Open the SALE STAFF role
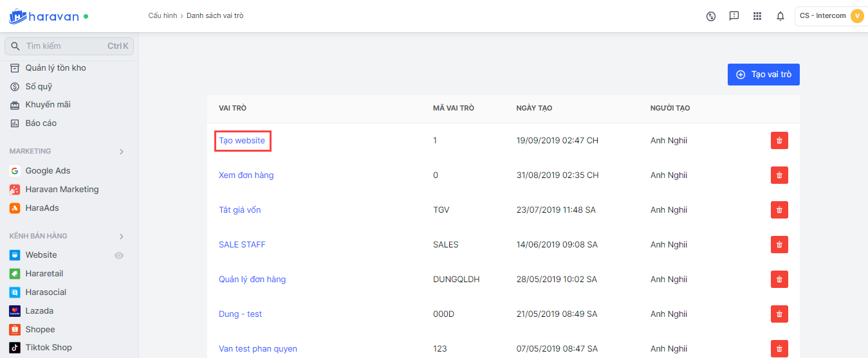This screenshot has width=868, height=358. pos(242,245)
